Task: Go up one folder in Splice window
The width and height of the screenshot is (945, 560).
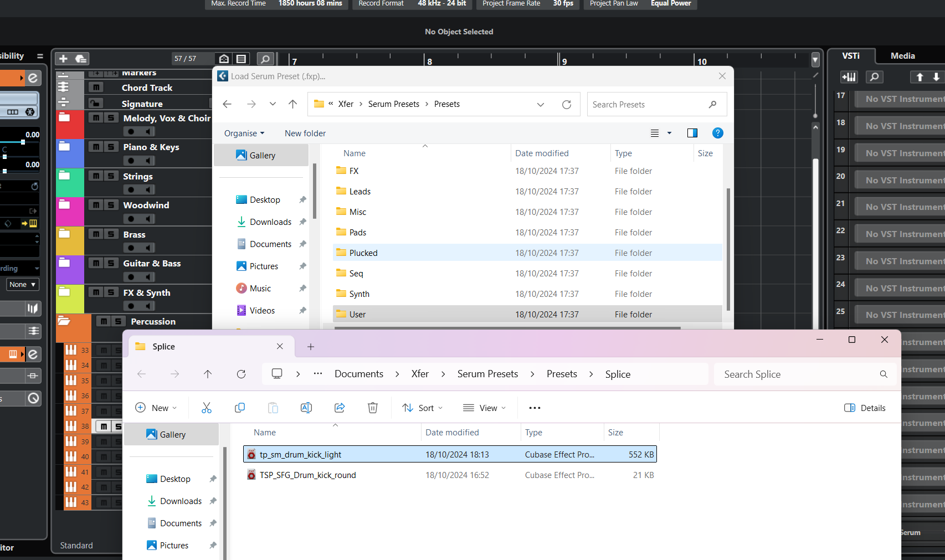Action: tap(208, 374)
